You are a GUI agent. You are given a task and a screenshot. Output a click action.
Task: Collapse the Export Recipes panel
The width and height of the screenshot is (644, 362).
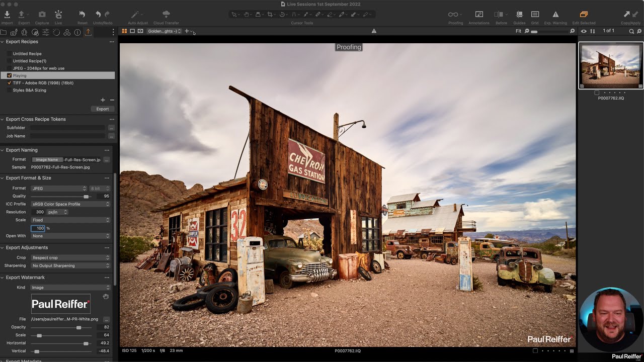tap(3, 42)
